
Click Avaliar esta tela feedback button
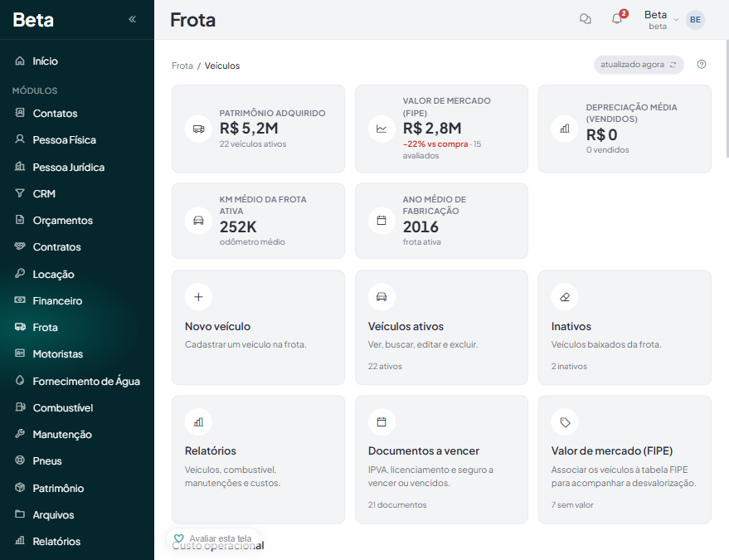click(x=212, y=538)
